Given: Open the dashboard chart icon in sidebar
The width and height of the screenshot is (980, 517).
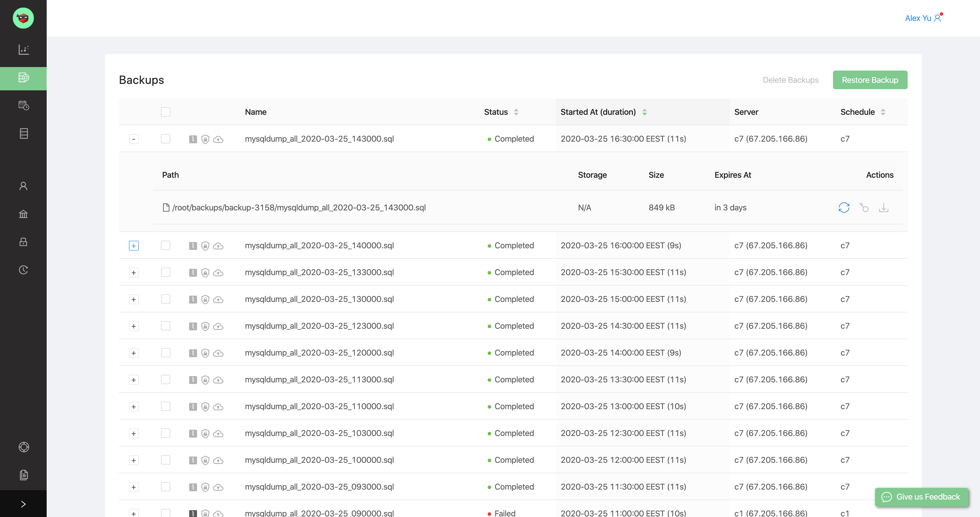Looking at the screenshot, I should coord(24,50).
